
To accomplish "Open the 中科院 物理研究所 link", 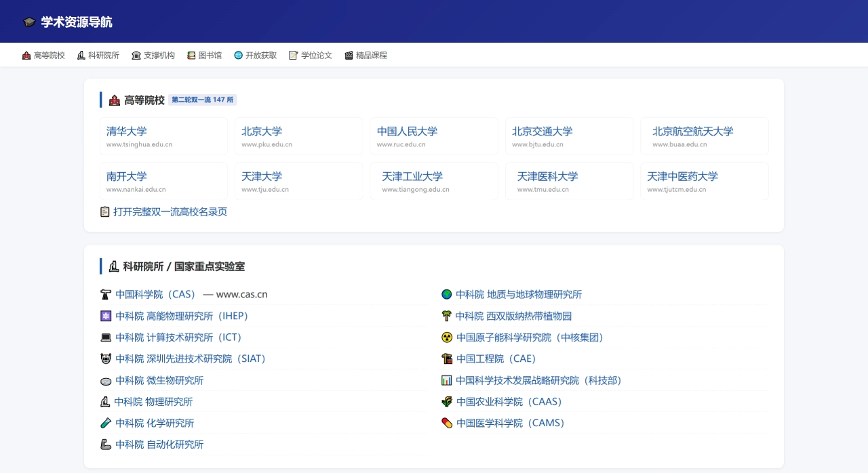I will 153,402.
